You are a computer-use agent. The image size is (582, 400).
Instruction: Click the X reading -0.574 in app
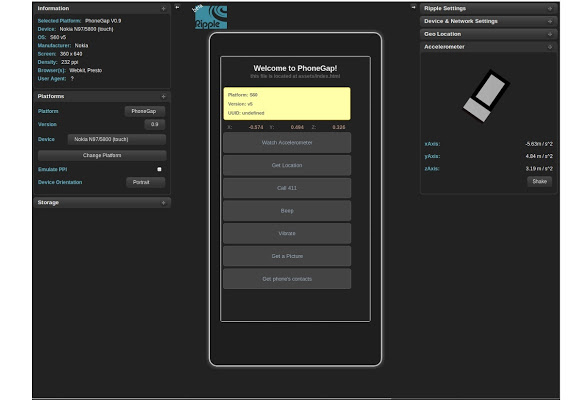(x=256, y=127)
